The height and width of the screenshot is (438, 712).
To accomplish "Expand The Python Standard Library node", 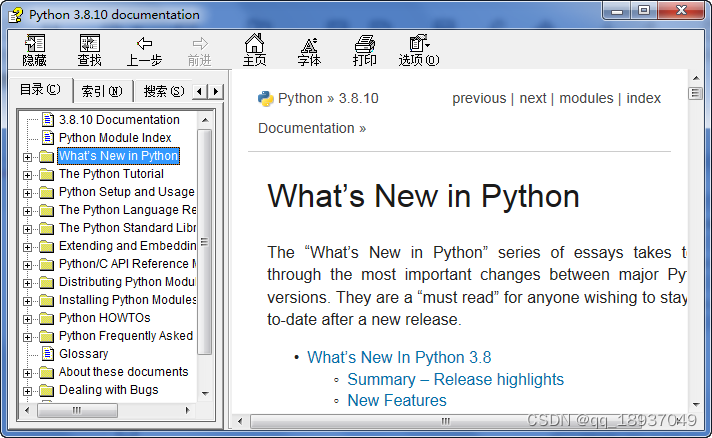I will [28, 229].
